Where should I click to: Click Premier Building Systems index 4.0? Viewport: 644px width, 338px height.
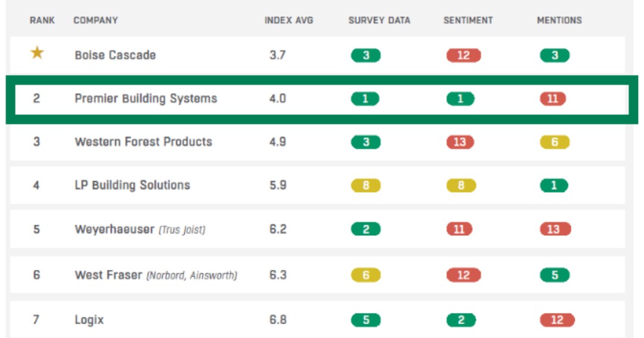point(278,99)
